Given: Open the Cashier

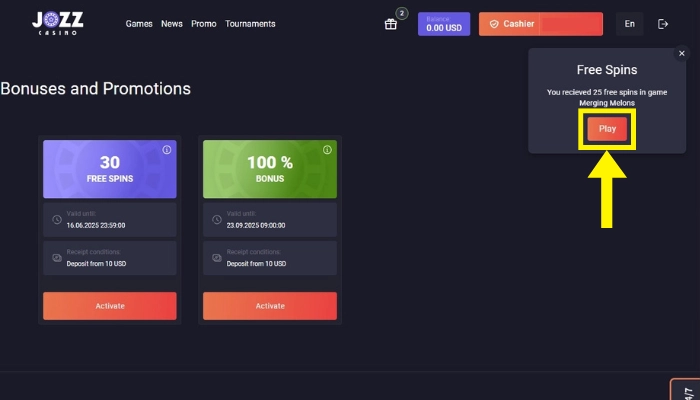Looking at the screenshot, I should click(x=540, y=24).
